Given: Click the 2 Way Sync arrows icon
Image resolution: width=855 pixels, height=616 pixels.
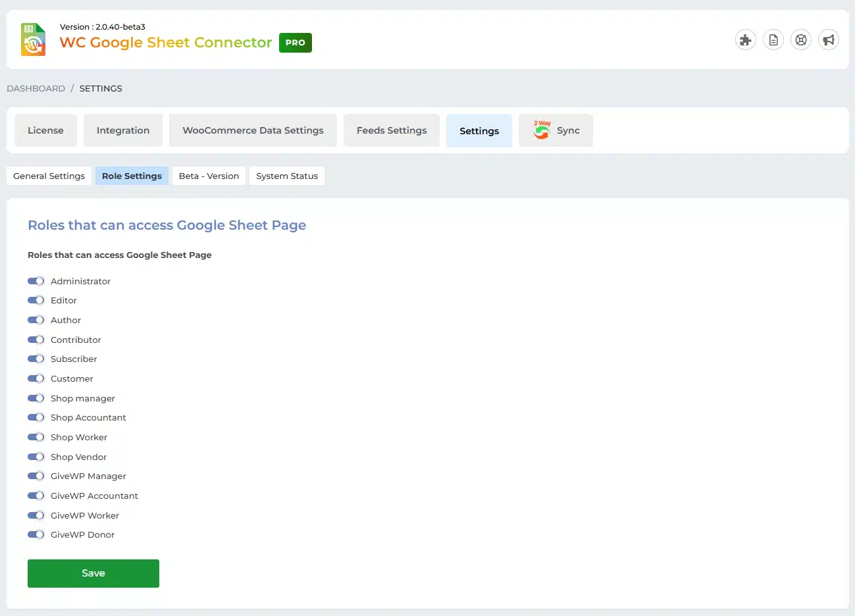Looking at the screenshot, I should pyautogui.click(x=542, y=130).
